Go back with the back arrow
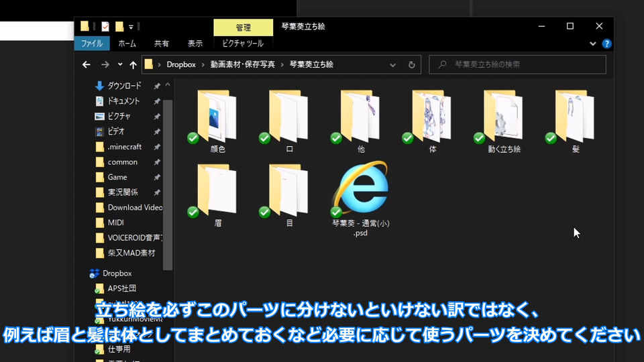 point(87,64)
